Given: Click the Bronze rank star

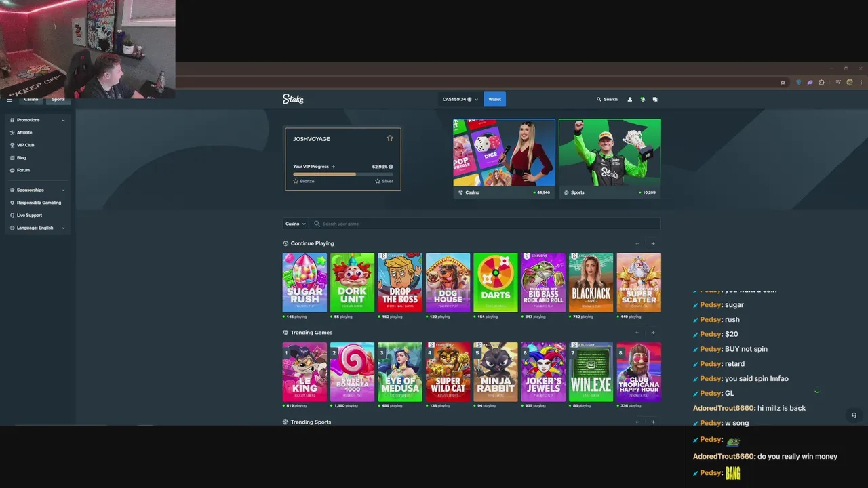Looking at the screenshot, I should tap(296, 181).
